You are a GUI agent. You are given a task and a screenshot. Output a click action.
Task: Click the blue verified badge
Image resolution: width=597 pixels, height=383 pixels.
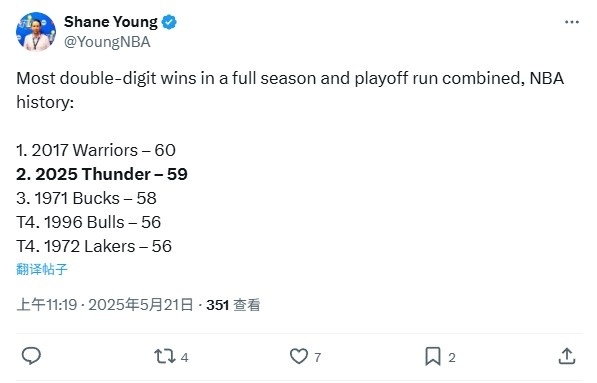click(x=169, y=22)
